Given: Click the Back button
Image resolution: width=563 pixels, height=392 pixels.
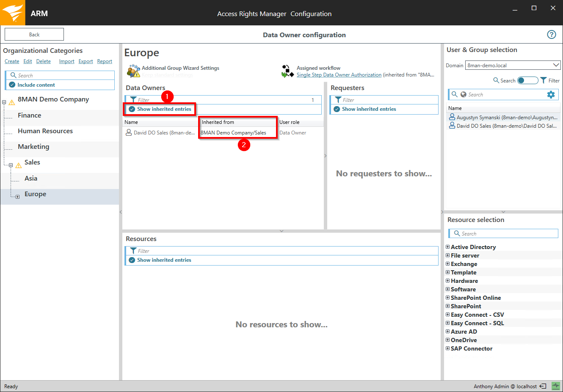Looking at the screenshot, I should coord(34,35).
